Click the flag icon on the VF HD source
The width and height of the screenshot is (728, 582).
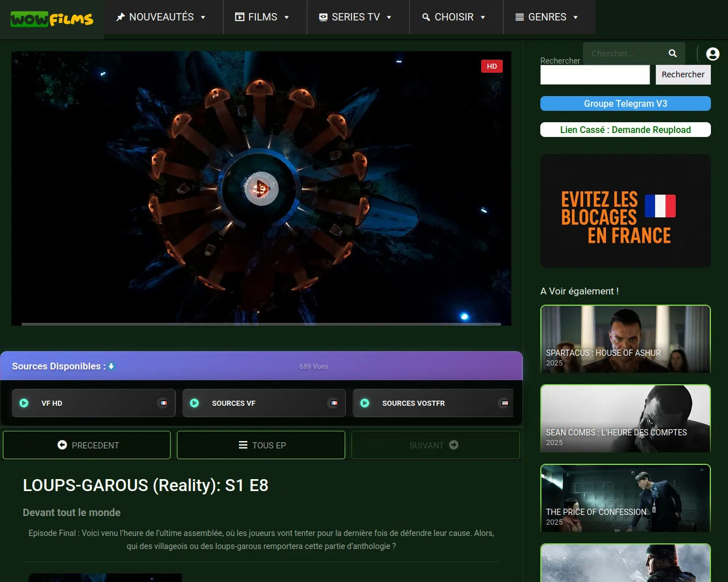tap(163, 403)
